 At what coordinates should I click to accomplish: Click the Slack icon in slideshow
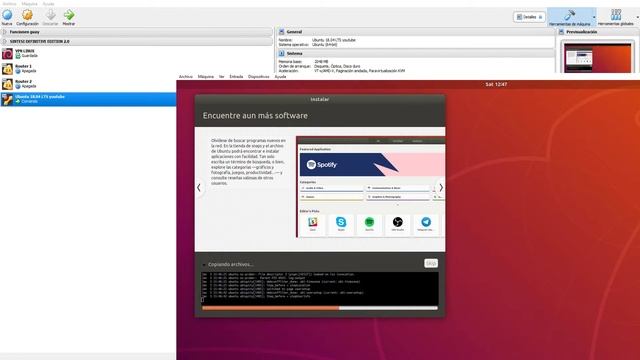click(x=313, y=222)
